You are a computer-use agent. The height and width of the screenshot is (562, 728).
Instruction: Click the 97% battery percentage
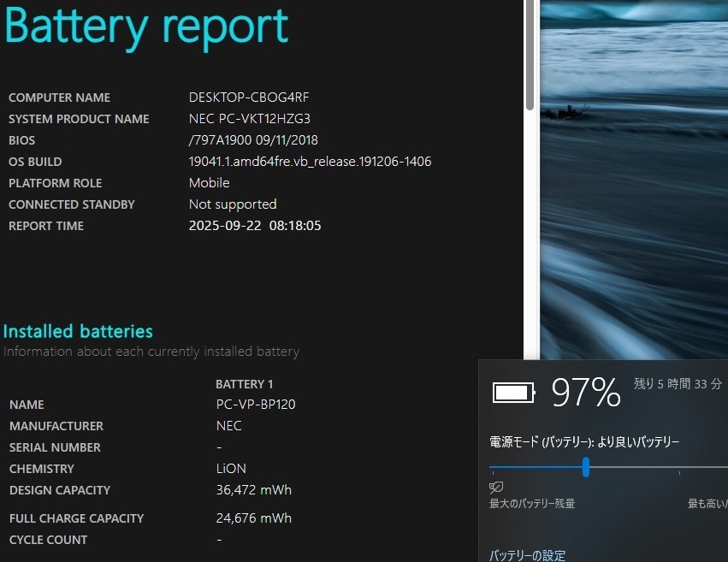point(586,393)
